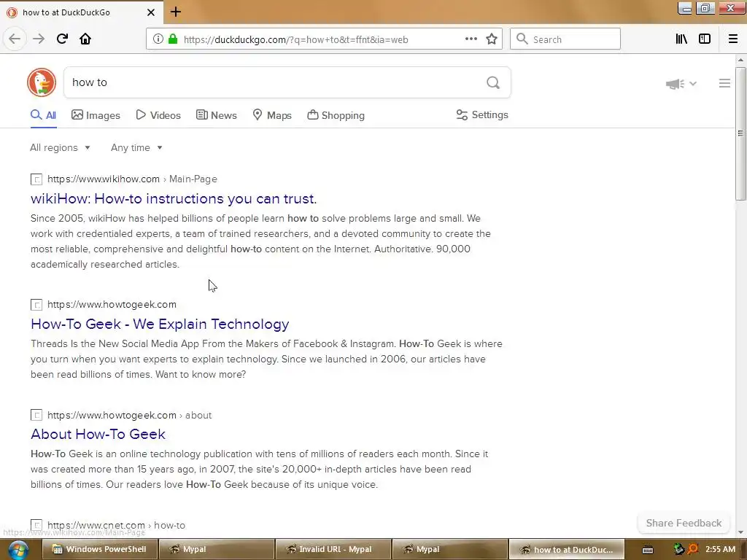
Task: Go back using the browser back arrow
Action: click(x=15, y=39)
